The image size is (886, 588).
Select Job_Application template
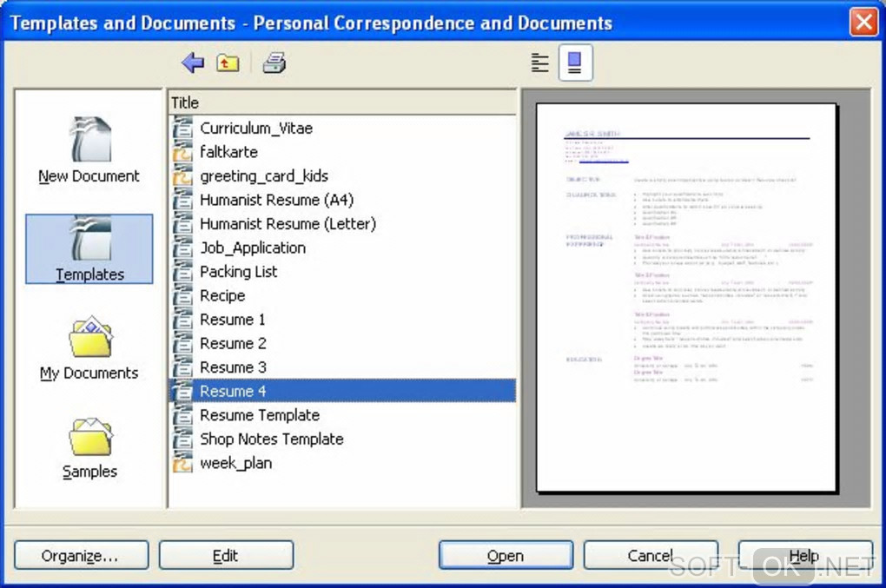[x=342, y=248]
